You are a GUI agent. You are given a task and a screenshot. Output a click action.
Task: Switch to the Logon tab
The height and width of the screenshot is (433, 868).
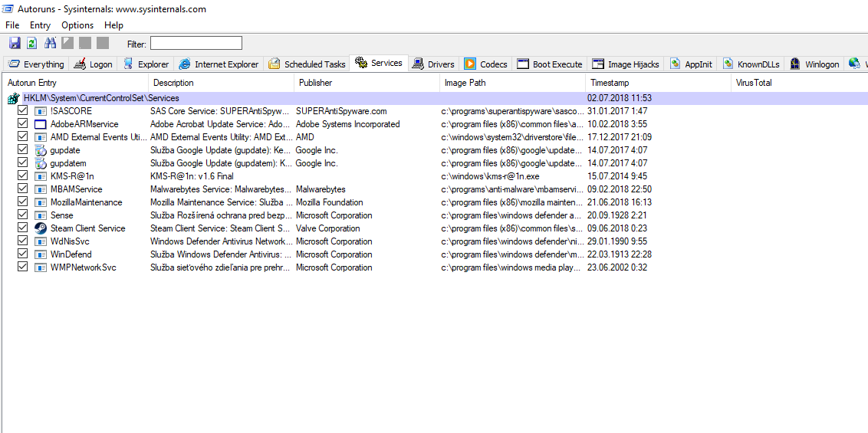click(x=93, y=64)
